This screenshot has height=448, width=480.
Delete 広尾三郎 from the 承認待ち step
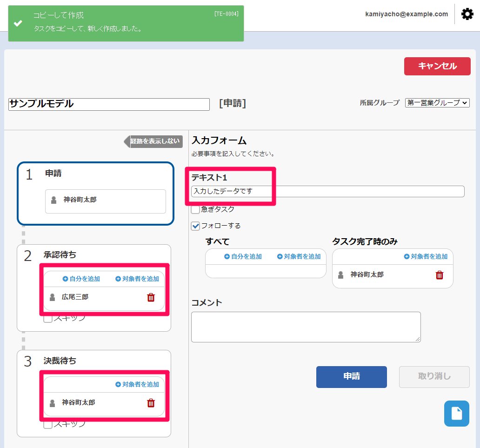click(x=151, y=297)
